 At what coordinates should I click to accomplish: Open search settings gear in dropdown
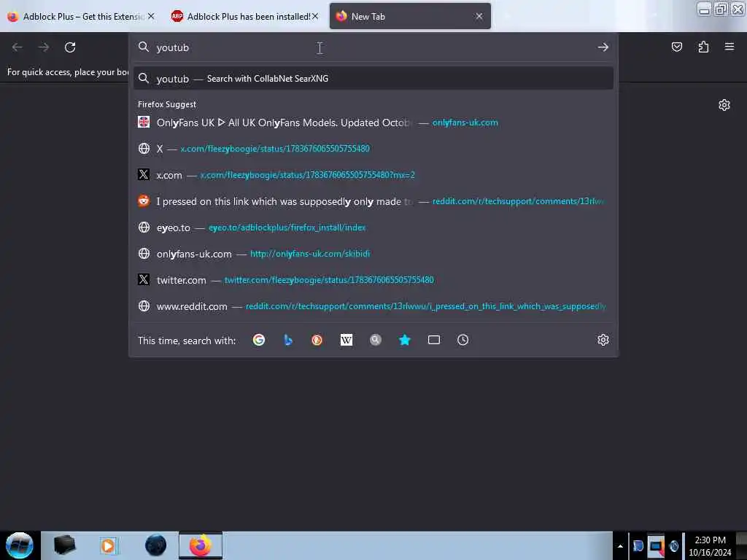point(603,340)
